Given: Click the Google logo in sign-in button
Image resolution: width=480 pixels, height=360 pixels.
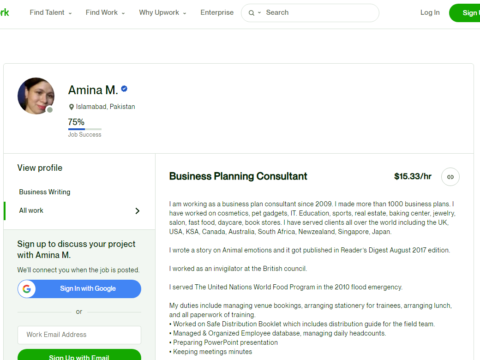Looking at the screenshot, I should 27,289.
